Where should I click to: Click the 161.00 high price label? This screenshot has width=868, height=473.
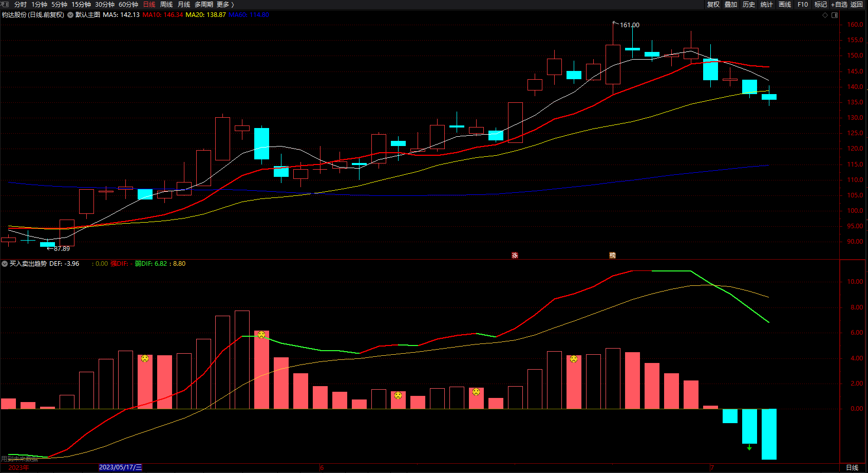tap(630, 25)
